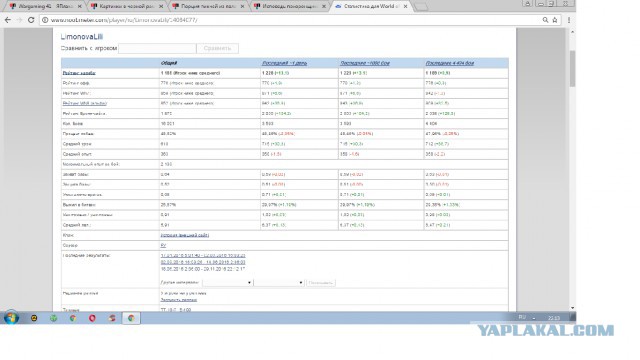Open the Windows Start menu
This screenshot has width=640, height=360.
[x=11, y=318]
